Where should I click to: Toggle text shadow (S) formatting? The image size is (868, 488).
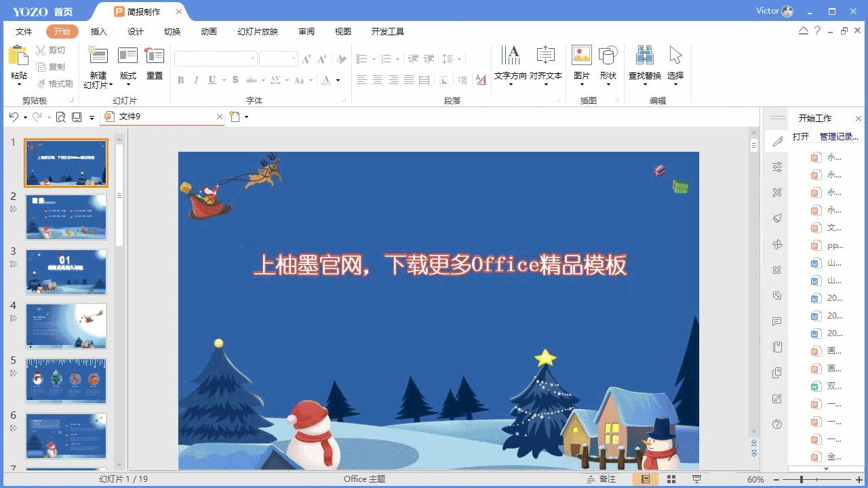[x=235, y=80]
